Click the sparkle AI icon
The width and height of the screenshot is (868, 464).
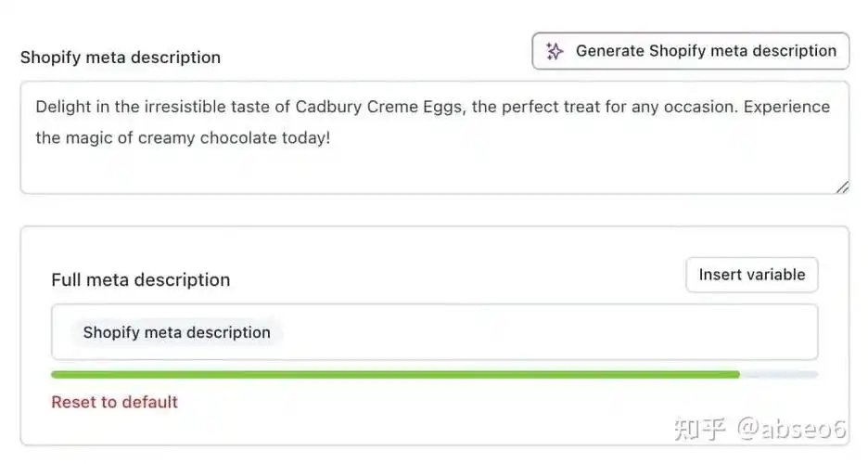click(x=555, y=51)
